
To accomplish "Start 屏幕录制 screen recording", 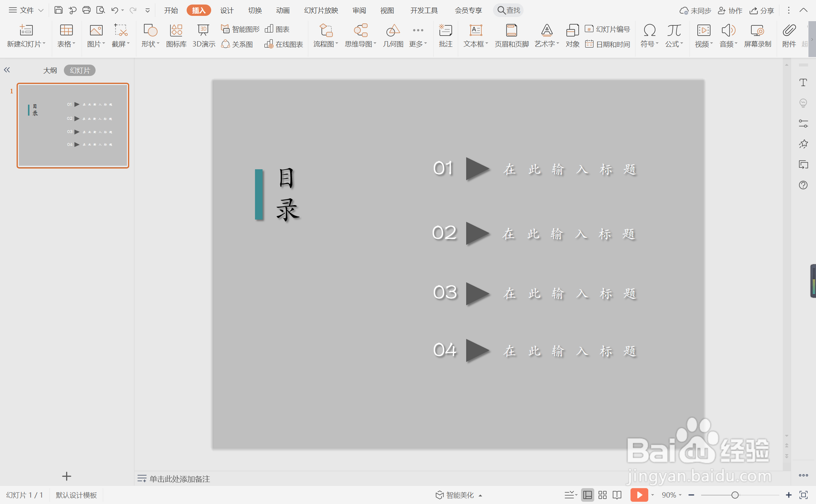I will 757,36.
